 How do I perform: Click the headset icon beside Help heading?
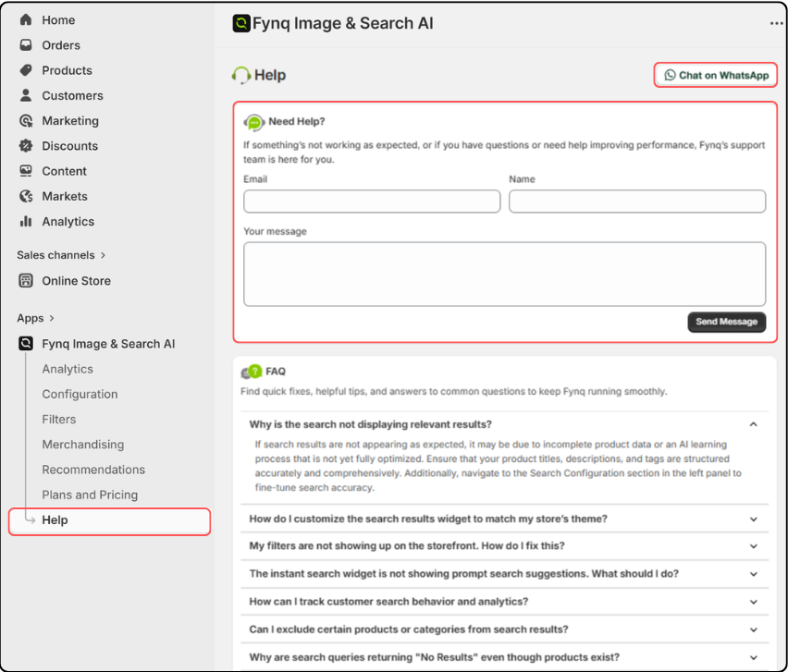point(240,76)
